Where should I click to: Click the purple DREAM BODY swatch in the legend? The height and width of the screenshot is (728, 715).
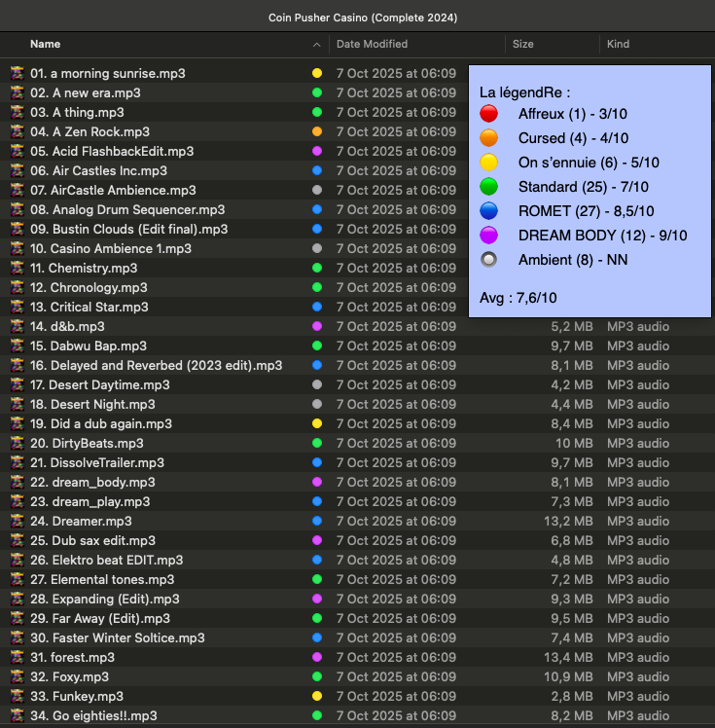tap(488, 236)
